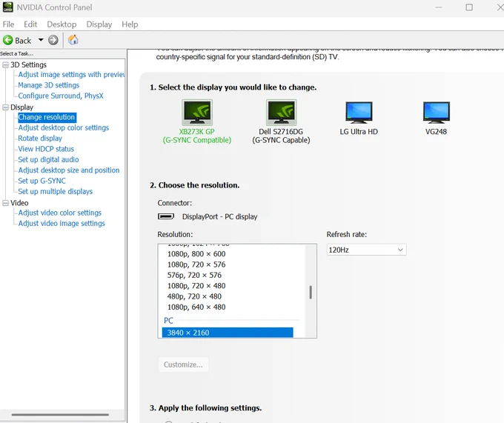
Task: Collapse the Video tree node
Action: [5, 203]
